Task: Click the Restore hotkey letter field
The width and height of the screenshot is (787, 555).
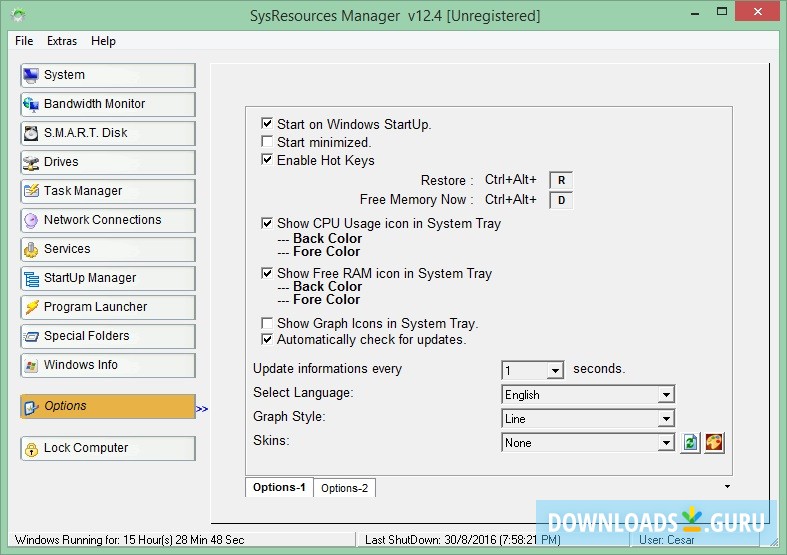Action: pos(561,180)
